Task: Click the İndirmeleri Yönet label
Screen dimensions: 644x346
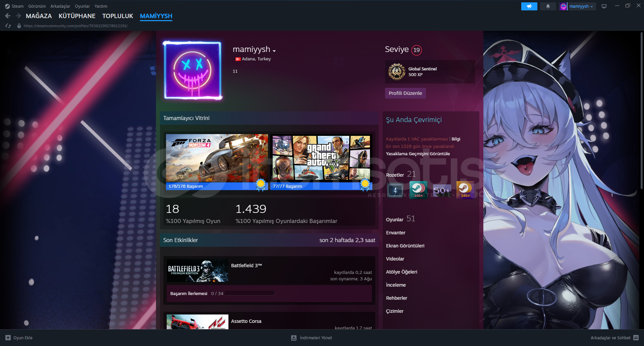Action: pyautogui.click(x=316, y=338)
